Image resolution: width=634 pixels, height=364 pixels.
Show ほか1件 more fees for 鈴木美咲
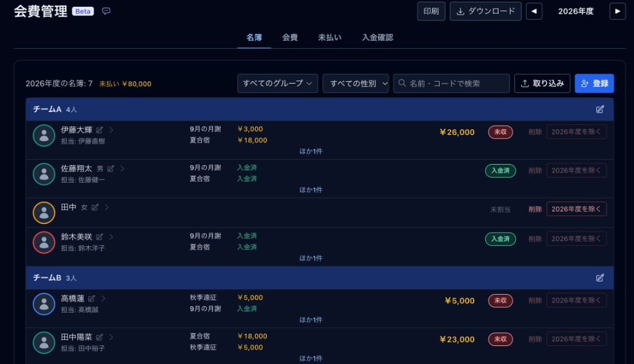[311, 258]
